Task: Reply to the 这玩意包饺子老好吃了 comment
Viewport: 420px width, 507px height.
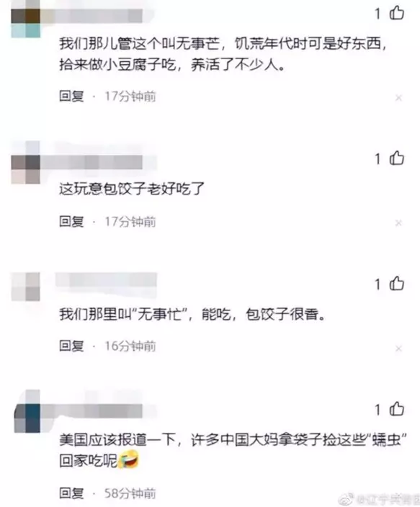Action: coord(71,222)
